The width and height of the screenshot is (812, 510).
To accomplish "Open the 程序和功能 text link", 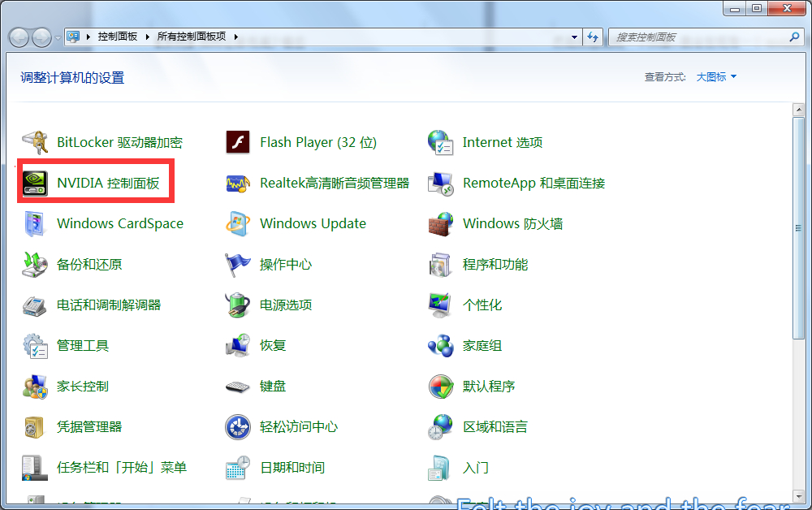I will pos(495,265).
